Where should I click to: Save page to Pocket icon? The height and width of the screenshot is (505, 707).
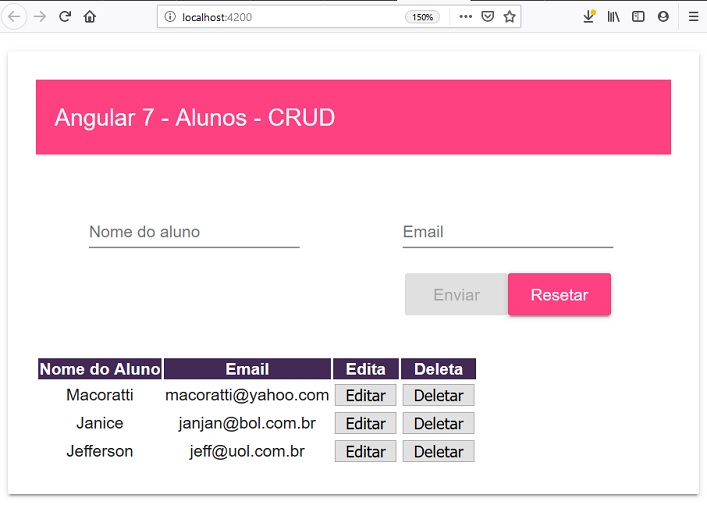[487, 17]
